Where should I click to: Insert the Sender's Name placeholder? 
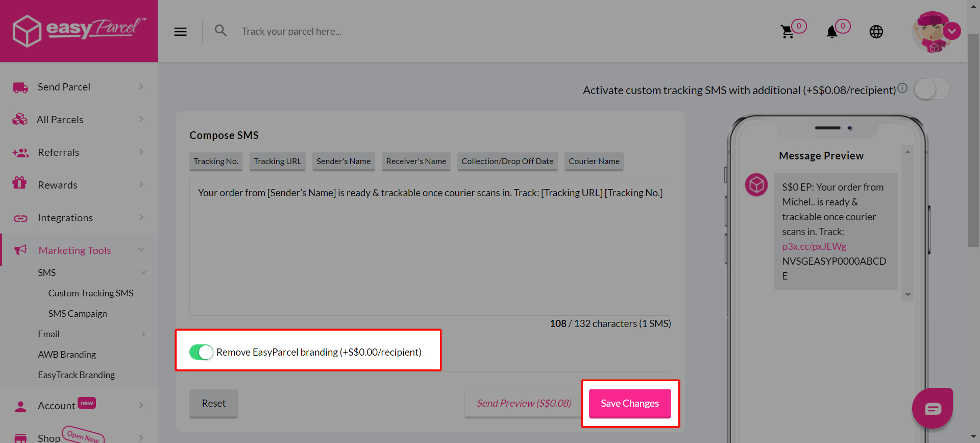(344, 161)
